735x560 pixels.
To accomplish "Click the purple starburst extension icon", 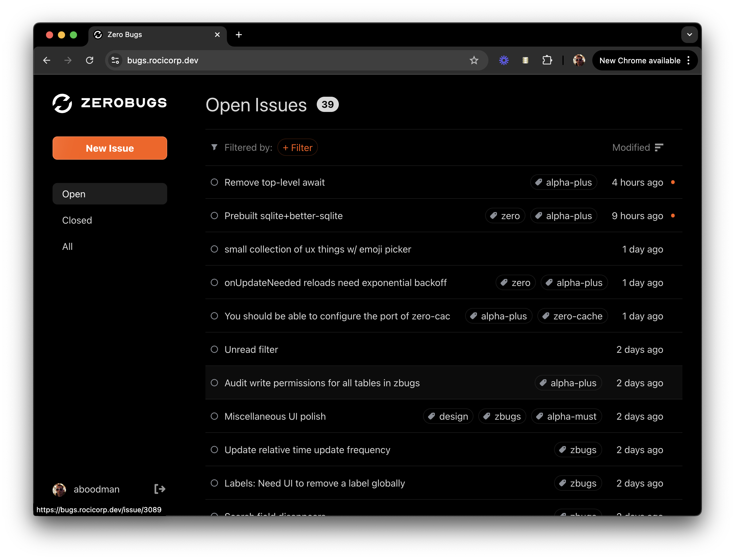I will [504, 60].
